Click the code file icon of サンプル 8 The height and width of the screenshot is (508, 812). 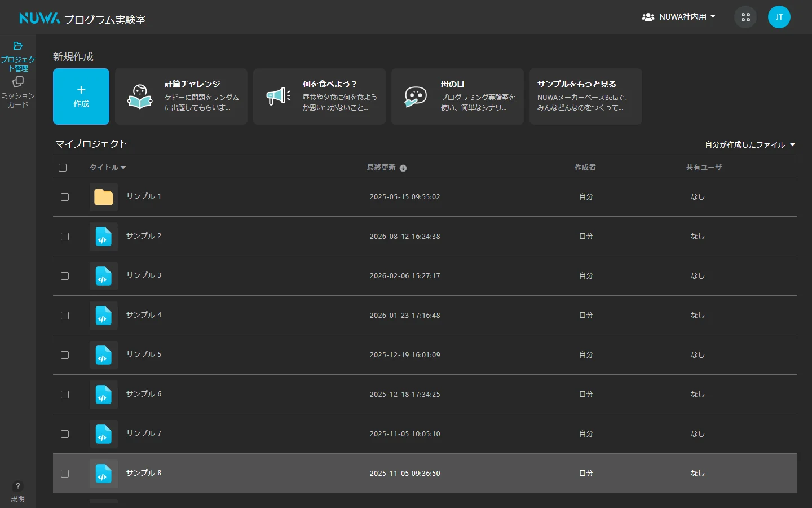[104, 474]
